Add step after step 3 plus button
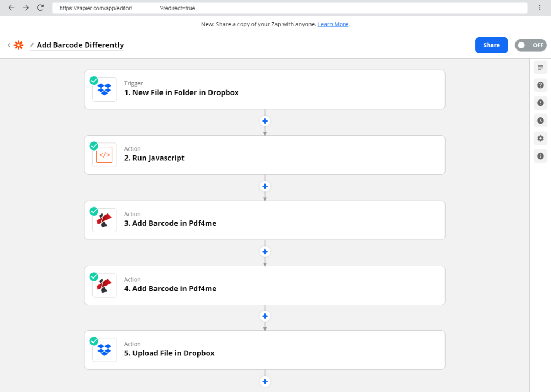 tap(265, 252)
